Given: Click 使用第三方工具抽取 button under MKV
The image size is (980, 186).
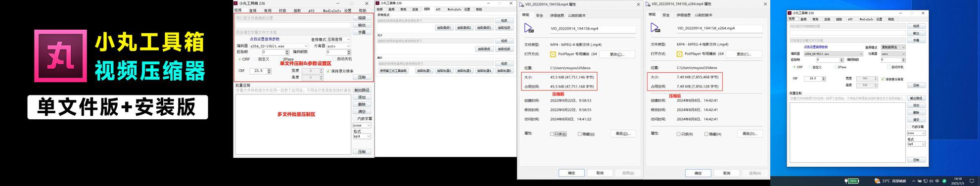Looking at the screenshot, I should point(394,71).
